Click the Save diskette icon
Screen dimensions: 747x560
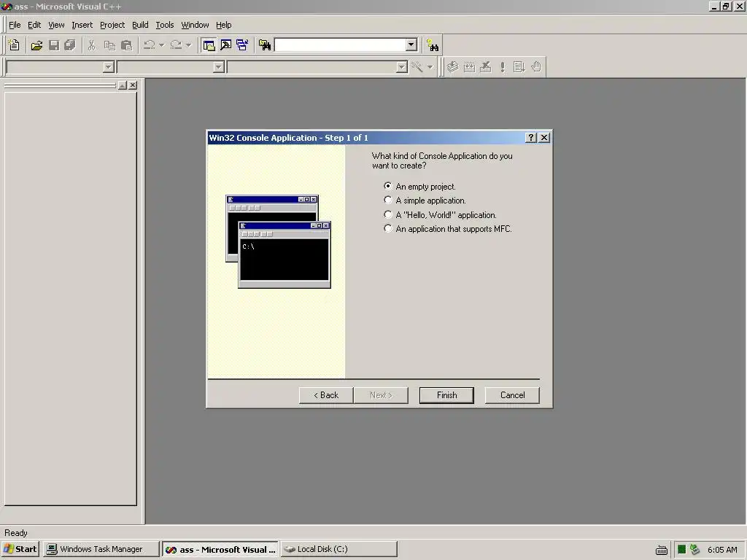[54, 45]
